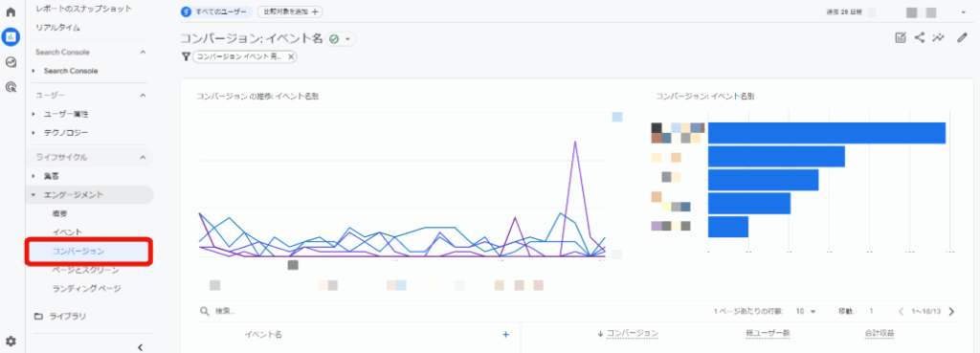Open the Admin settings gear icon
The height and width of the screenshot is (353, 980).
coord(11,342)
